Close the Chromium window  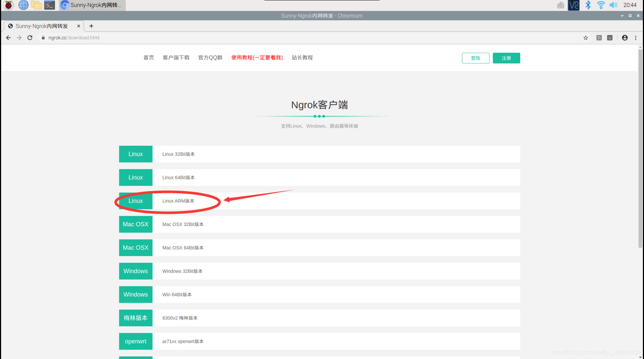pos(638,16)
